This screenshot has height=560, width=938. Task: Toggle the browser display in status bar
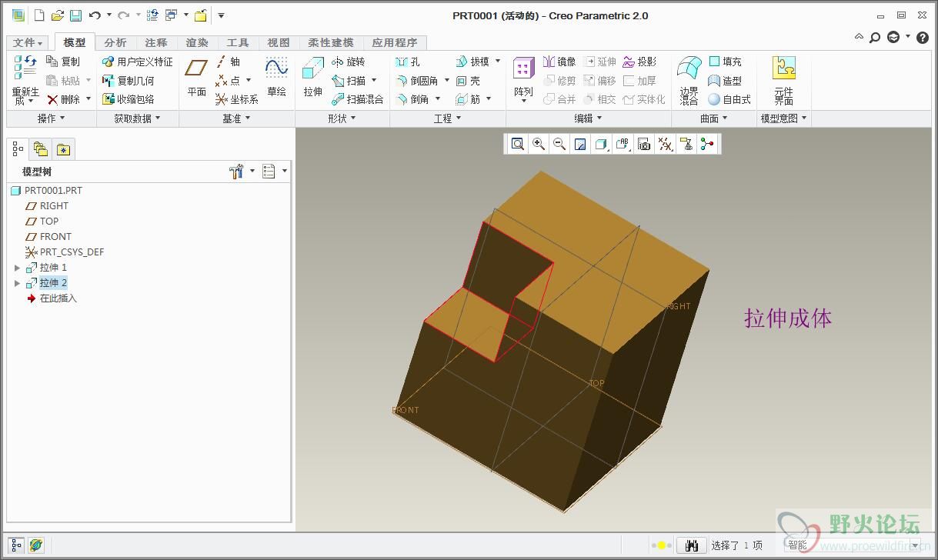pyautogui.click(x=35, y=545)
